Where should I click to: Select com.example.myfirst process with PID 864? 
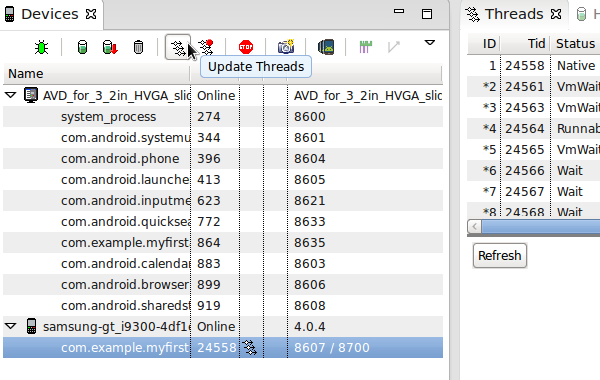223,243
